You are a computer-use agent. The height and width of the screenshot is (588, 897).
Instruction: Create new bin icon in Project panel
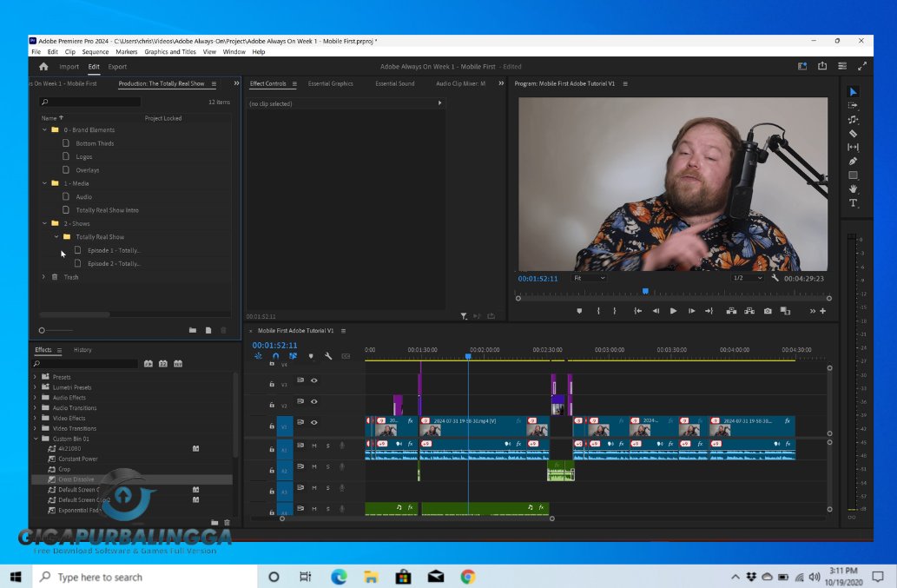(x=192, y=330)
